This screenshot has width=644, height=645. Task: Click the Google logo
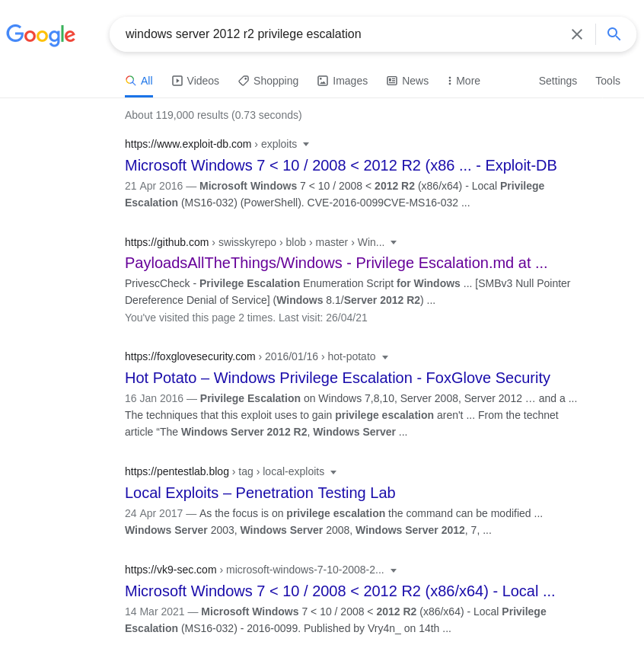coord(40,35)
